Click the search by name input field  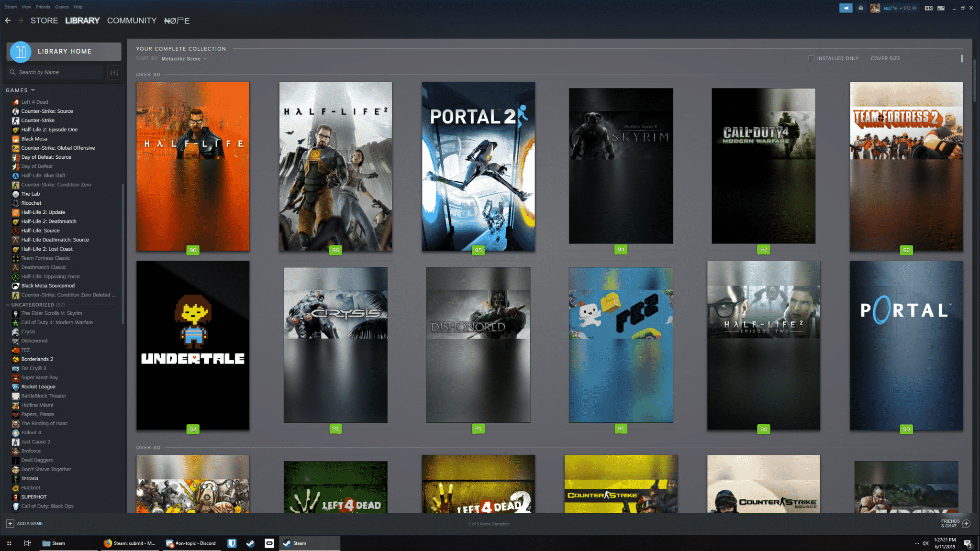pyautogui.click(x=57, y=72)
